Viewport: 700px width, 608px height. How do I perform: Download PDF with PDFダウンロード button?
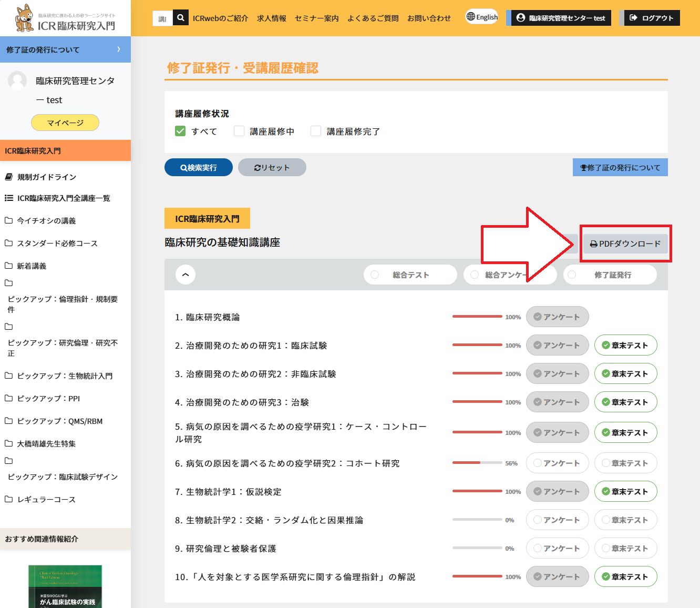[x=625, y=244]
